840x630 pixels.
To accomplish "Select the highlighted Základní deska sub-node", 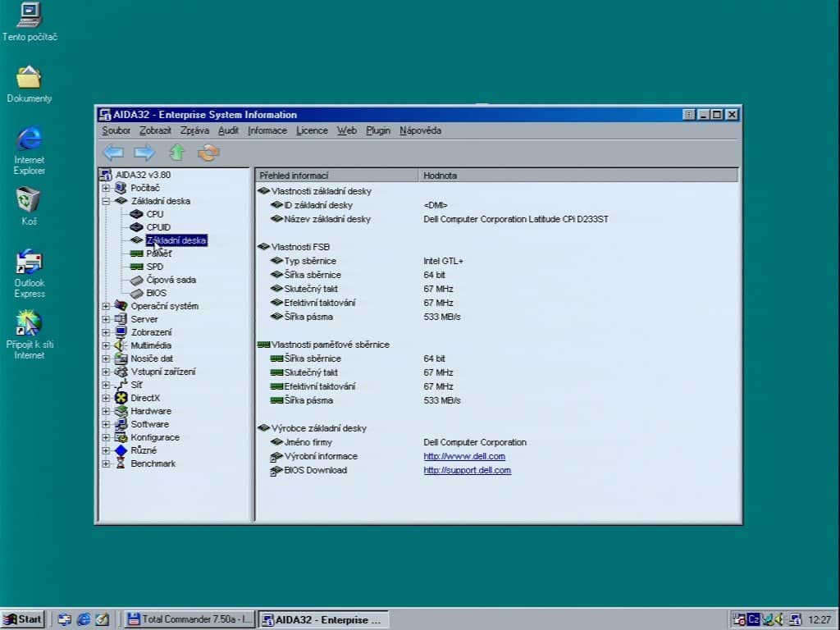I will pyautogui.click(x=176, y=240).
